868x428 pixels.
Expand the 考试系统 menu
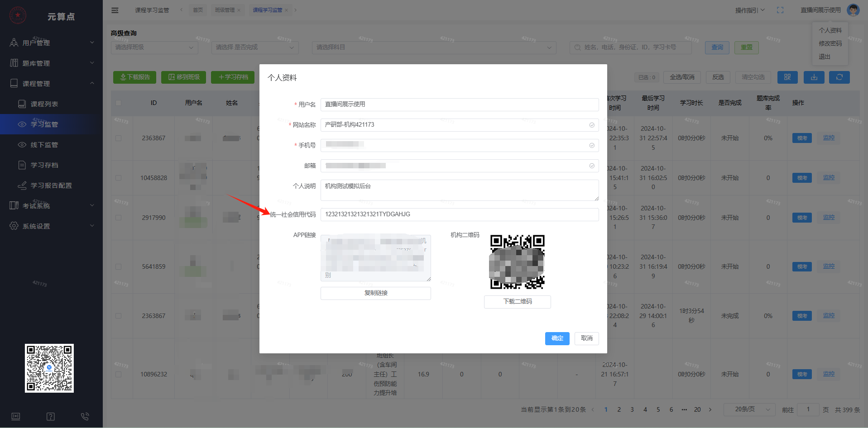[x=51, y=205]
